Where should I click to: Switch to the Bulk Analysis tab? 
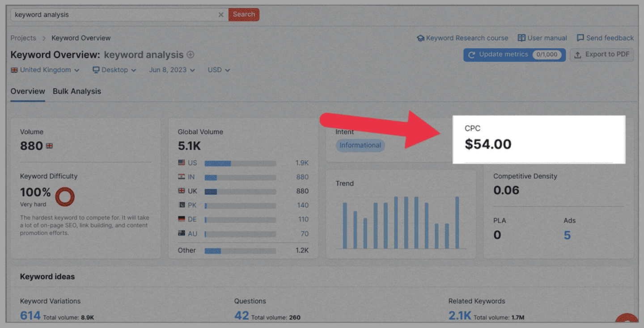(x=77, y=91)
